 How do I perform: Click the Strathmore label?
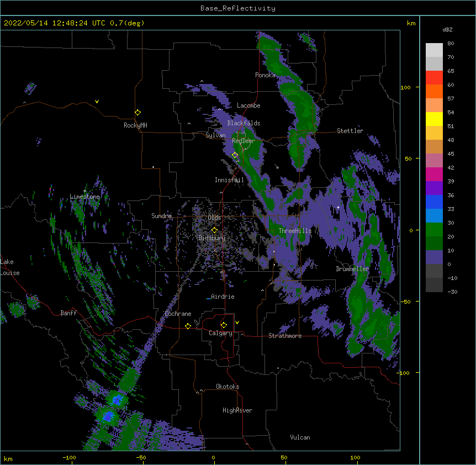285,336
